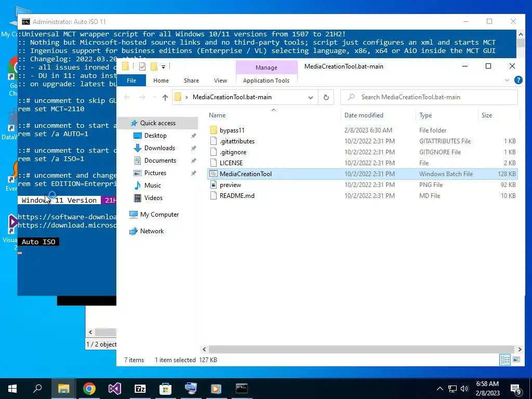Screen dimensions: 532x399
Task: Select Network in navigation pane
Action: 152,231
